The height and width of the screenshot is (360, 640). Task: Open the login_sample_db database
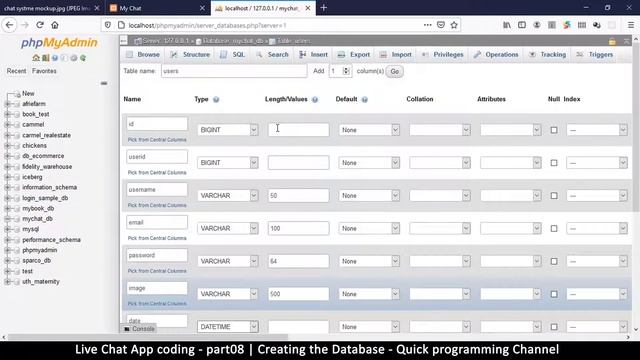point(45,198)
